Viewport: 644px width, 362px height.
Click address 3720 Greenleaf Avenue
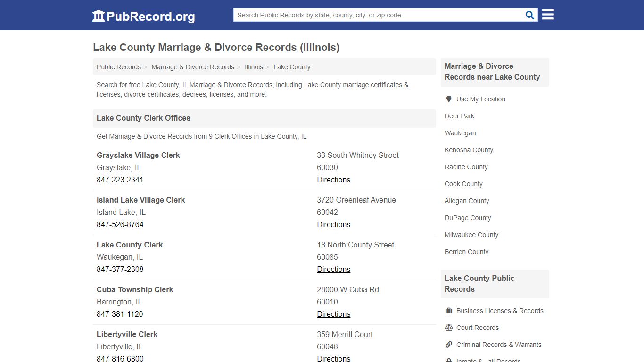pyautogui.click(x=356, y=200)
